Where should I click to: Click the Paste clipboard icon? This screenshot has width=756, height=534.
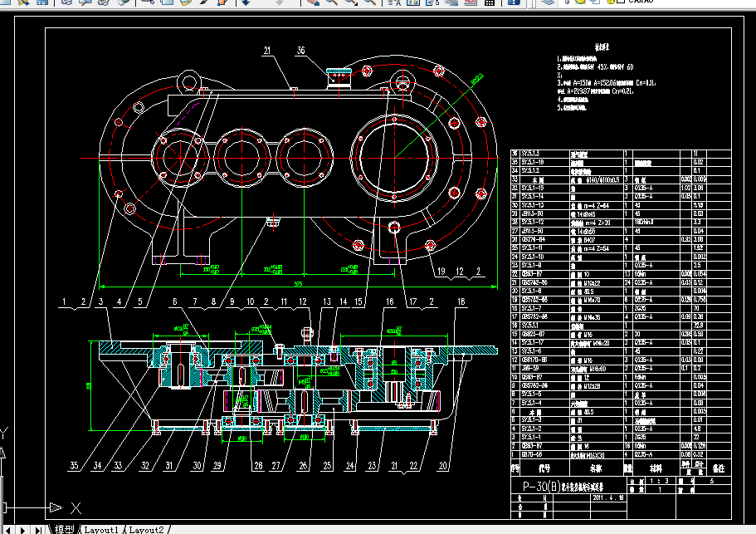tap(186, 2)
